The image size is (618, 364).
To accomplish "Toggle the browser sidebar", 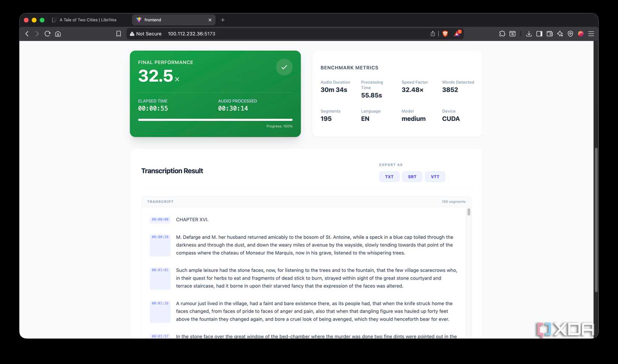I will [x=539, y=34].
